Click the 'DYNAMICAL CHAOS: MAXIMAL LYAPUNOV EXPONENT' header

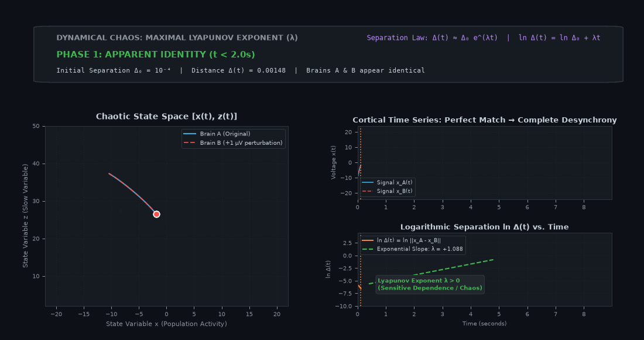(x=177, y=38)
